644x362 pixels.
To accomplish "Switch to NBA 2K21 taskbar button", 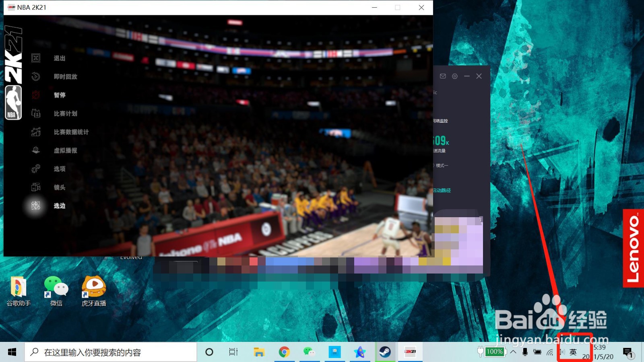I will pyautogui.click(x=410, y=352).
